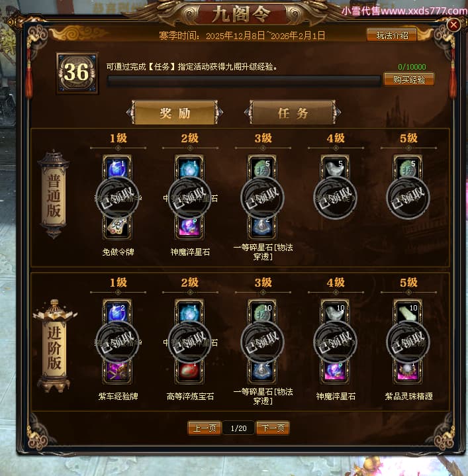Click white jade icon in 进阶版 level 5
Image resolution: width=468 pixels, height=476 pixels.
click(408, 312)
